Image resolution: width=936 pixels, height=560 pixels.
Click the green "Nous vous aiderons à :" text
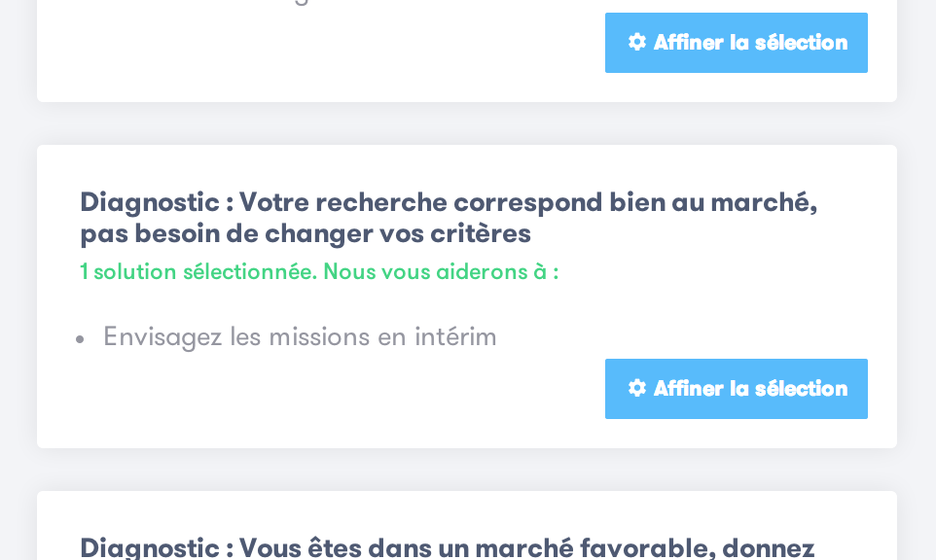(x=441, y=272)
